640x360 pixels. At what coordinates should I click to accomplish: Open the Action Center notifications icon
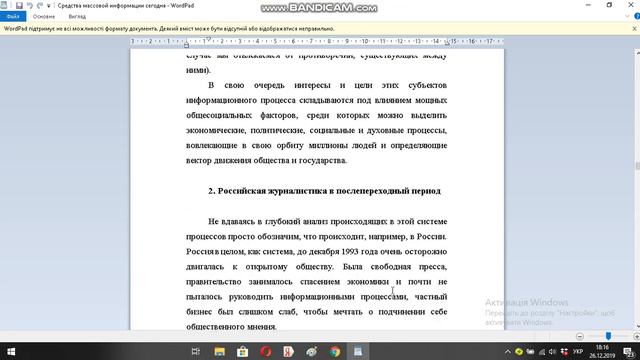[x=629, y=352]
